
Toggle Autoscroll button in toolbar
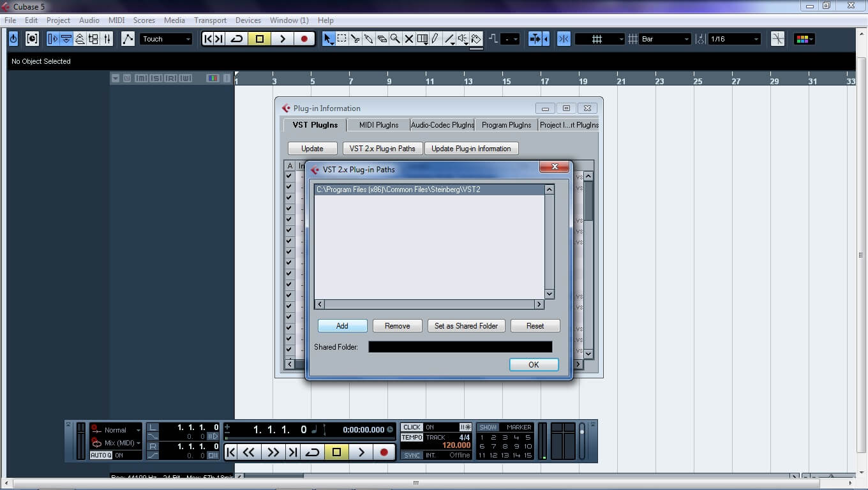click(535, 39)
